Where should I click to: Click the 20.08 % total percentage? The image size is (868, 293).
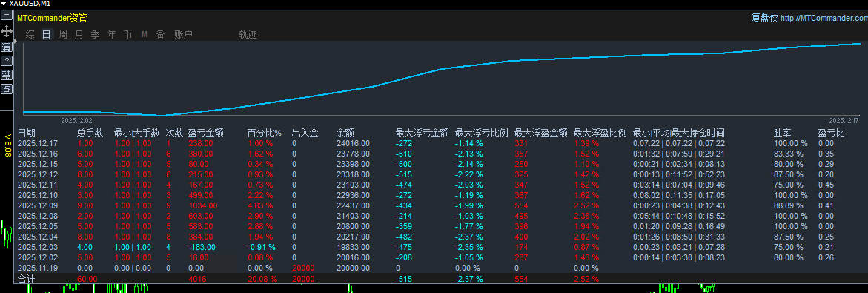click(262, 279)
